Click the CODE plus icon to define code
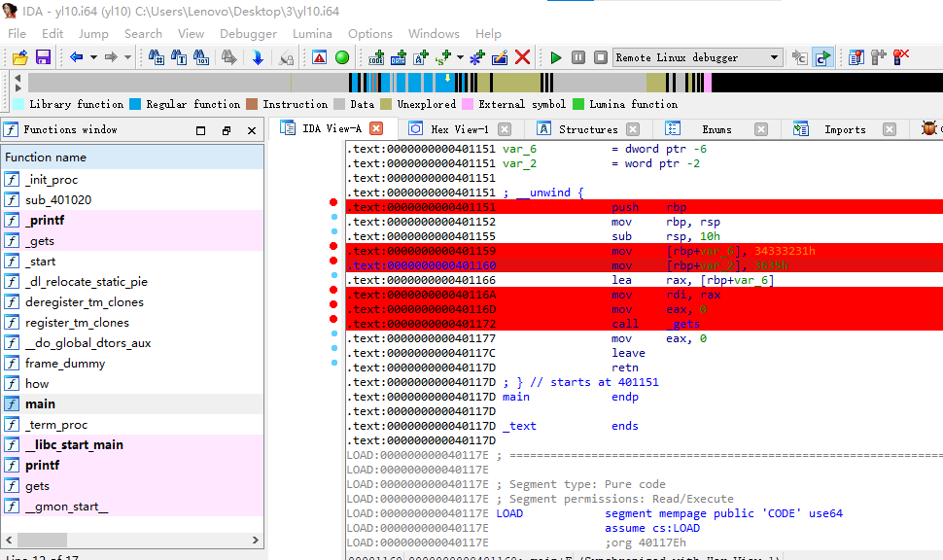This screenshot has height=560, width=943. point(376,57)
